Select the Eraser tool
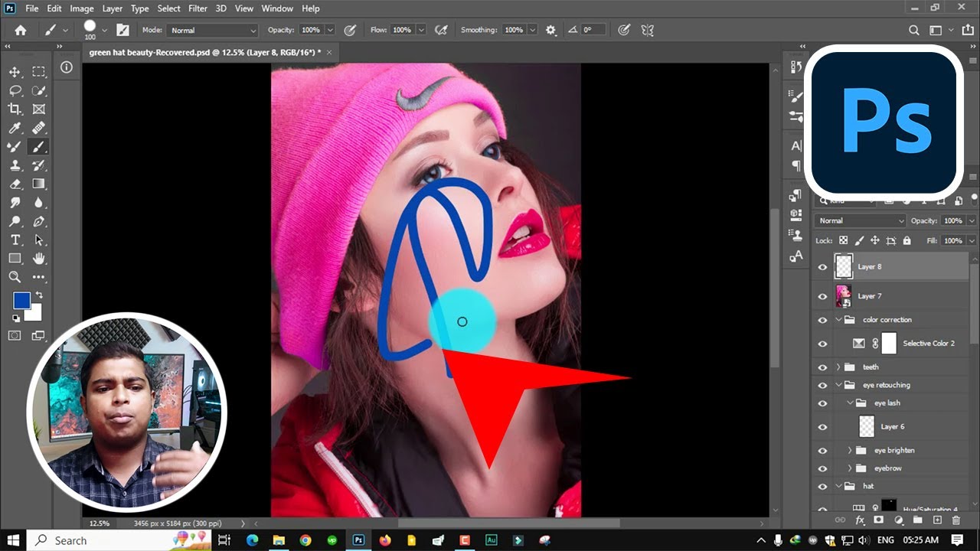980x551 pixels. click(x=15, y=184)
